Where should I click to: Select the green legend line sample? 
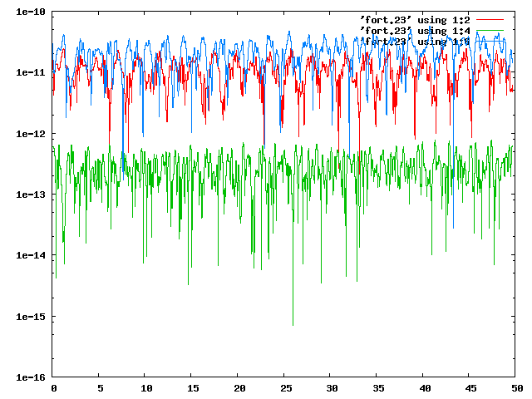click(x=490, y=31)
